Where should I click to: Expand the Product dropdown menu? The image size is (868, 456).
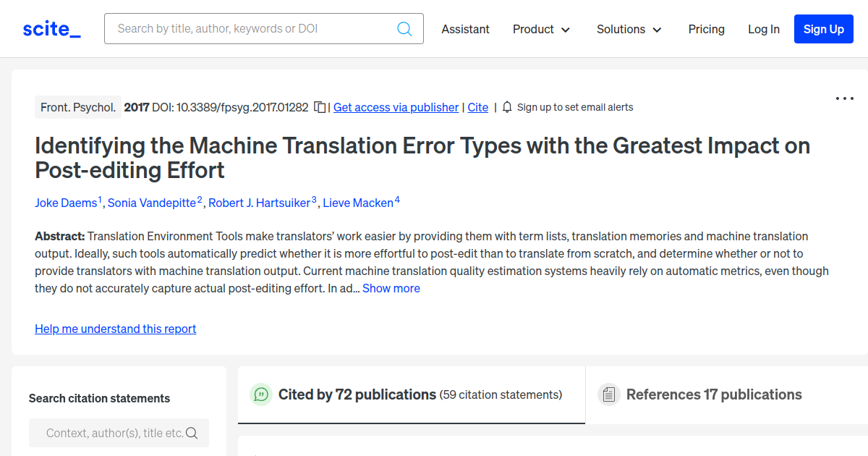[x=541, y=29]
